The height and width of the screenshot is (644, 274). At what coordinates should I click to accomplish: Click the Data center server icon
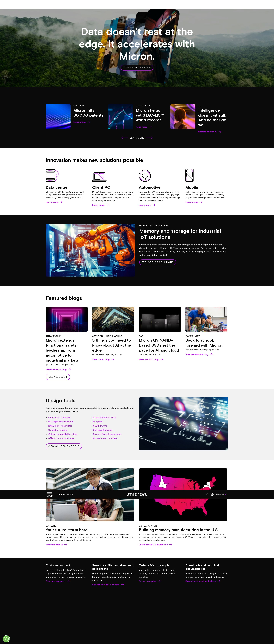pyautogui.click(x=52, y=175)
